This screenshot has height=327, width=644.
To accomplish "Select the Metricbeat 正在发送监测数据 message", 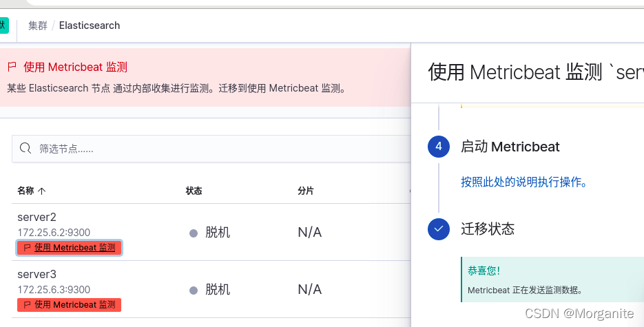I will tap(526, 291).
